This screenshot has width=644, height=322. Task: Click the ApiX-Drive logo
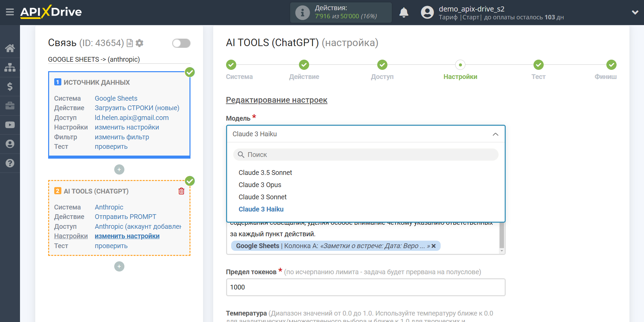click(x=51, y=12)
